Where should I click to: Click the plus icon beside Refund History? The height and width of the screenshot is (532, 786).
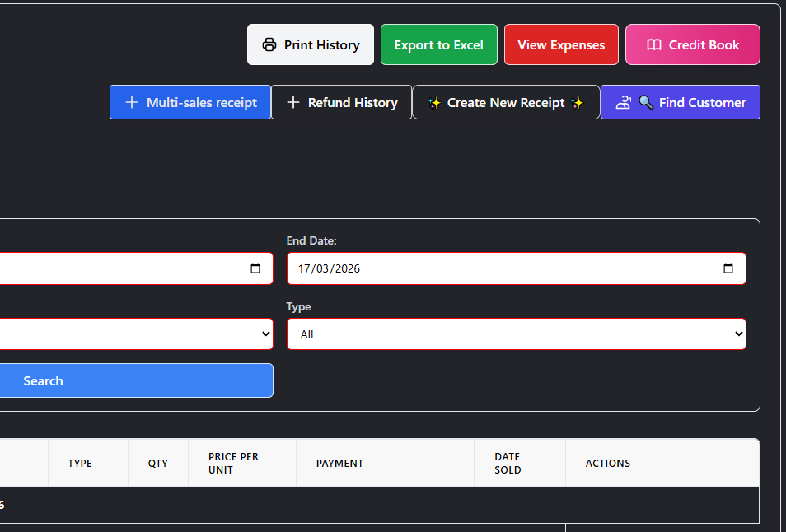click(292, 103)
